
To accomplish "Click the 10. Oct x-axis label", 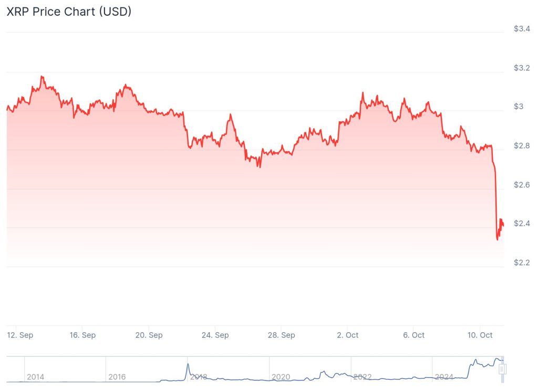I will pyautogui.click(x=480, y=335).
